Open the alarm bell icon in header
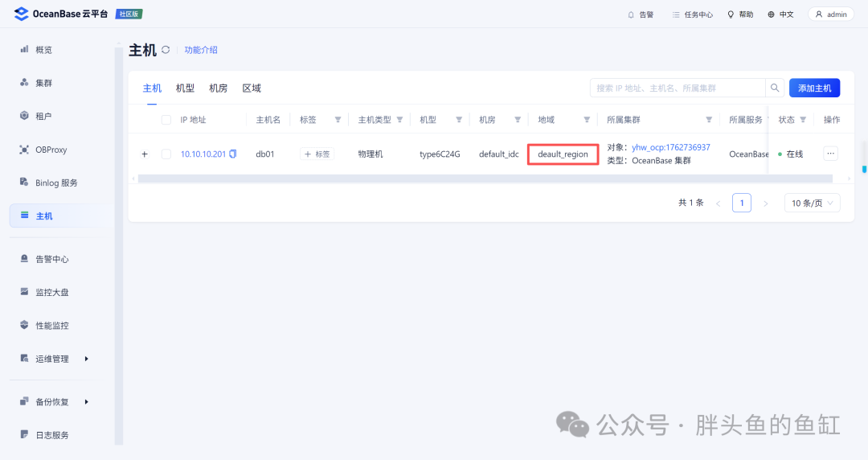The width and height of the screenshot is (868, 460). click(x=631, y=14)
